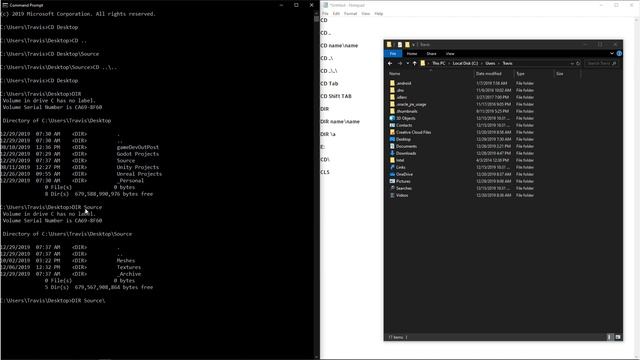Click '_Archive' in the Command Prompt listing
Viewport: 640px width, 360px height.
tap(129, 274)
